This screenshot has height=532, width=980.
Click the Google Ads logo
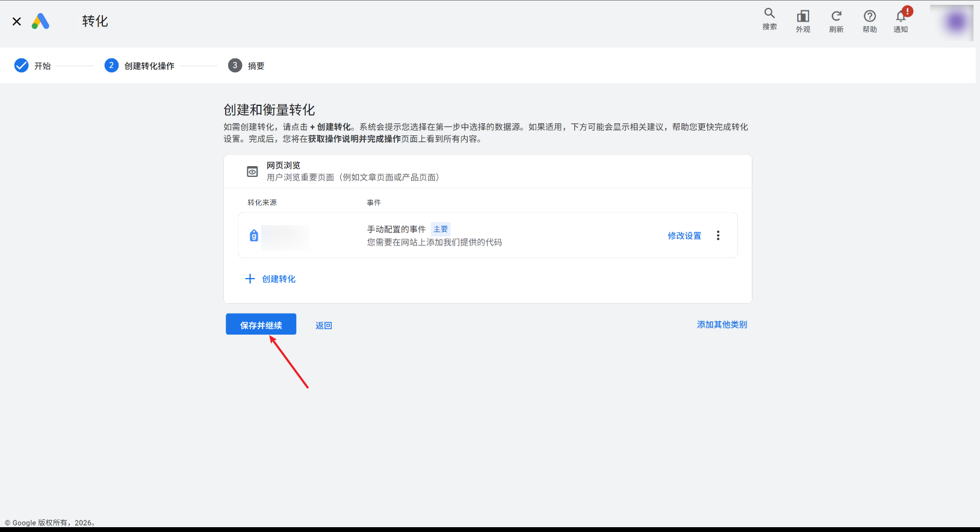tap(40, 22)
